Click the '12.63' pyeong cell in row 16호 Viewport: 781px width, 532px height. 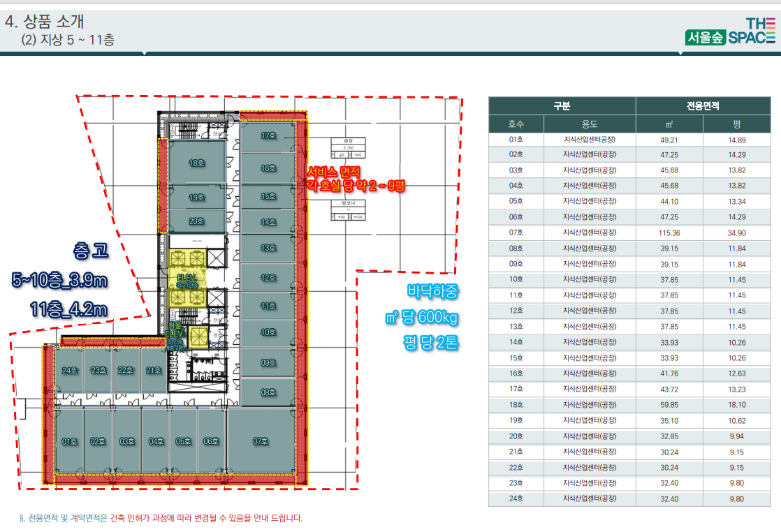737,374
